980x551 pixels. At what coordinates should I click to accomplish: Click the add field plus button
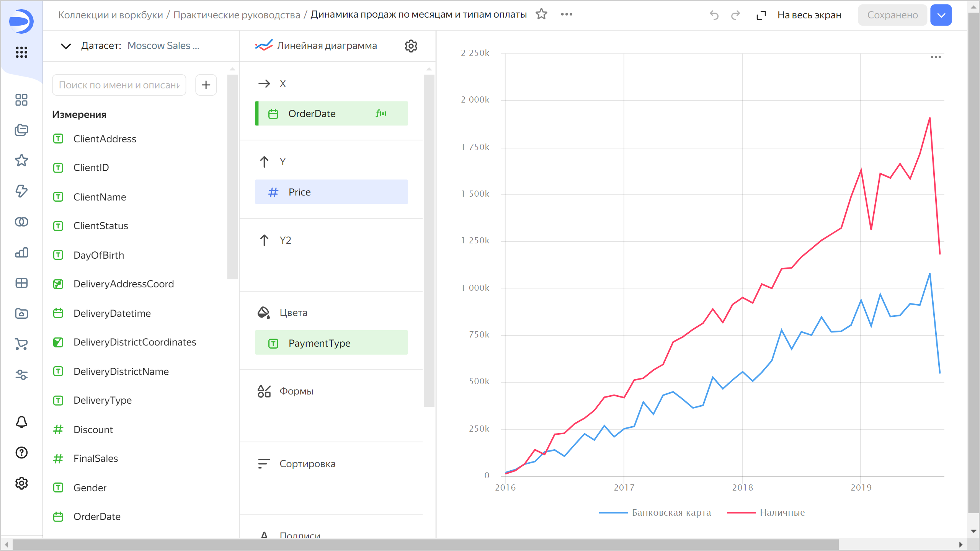[206, 85]
